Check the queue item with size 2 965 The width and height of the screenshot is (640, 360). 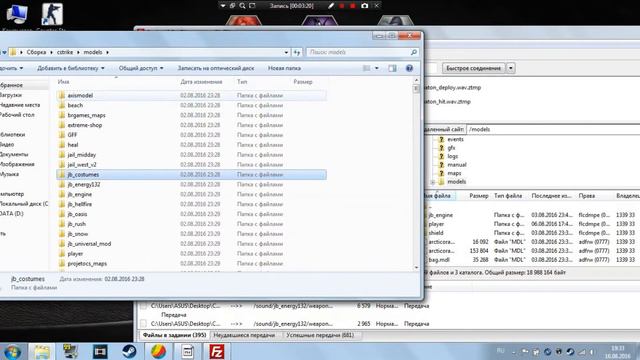143,324
